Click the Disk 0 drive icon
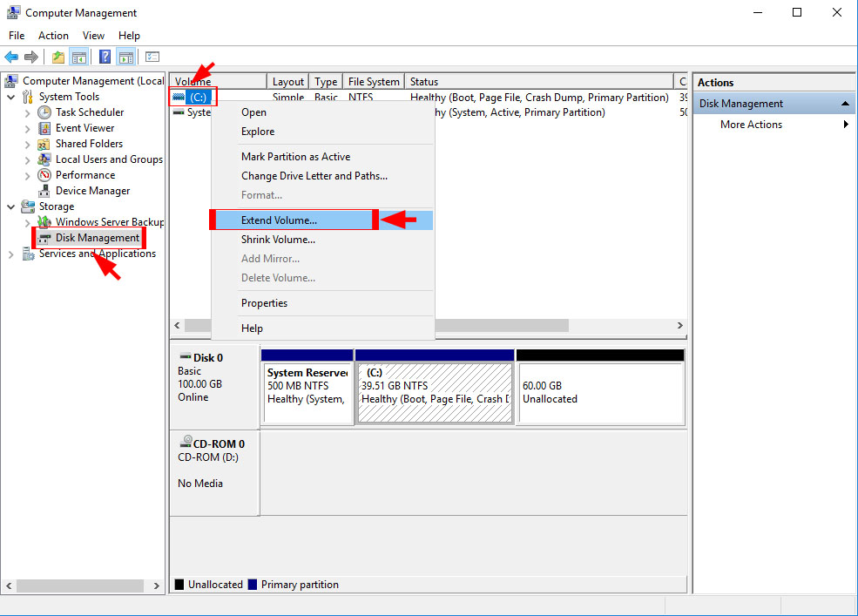The image size is (858, 616). click(186, 356)
